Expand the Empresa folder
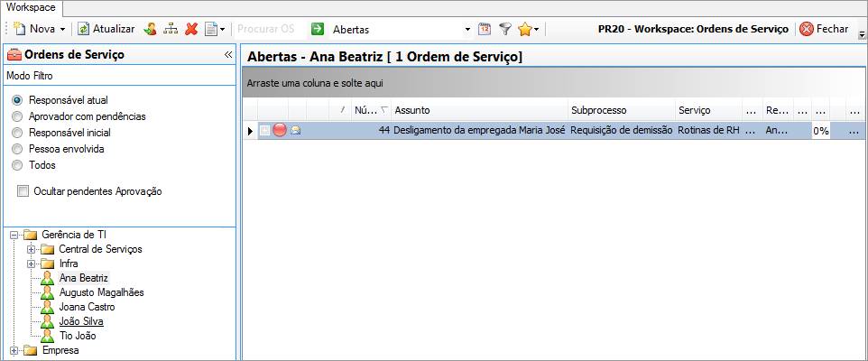 pyautogui.click(x=14, y=350)
